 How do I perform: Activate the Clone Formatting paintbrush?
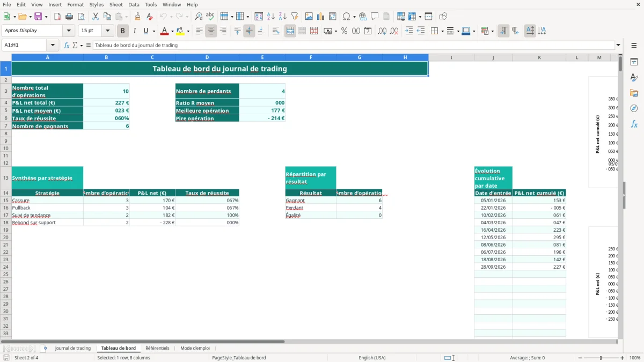(x=138, y=17)
